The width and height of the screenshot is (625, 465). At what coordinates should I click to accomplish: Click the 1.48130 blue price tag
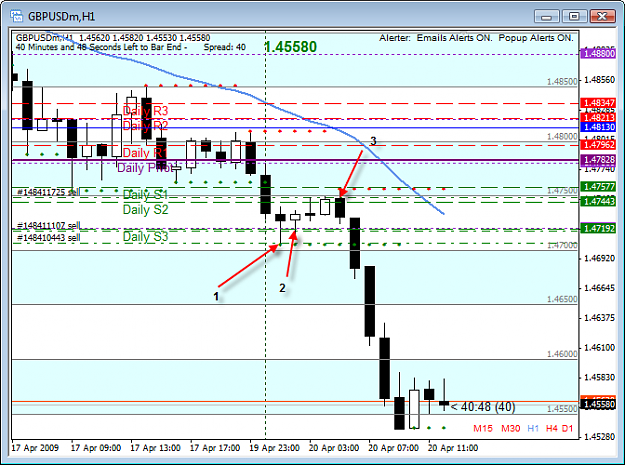click(599, 127)
